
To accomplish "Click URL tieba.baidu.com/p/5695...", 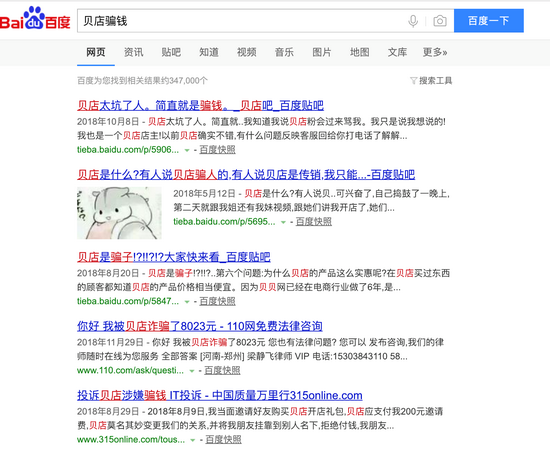I will coord(224,222).
